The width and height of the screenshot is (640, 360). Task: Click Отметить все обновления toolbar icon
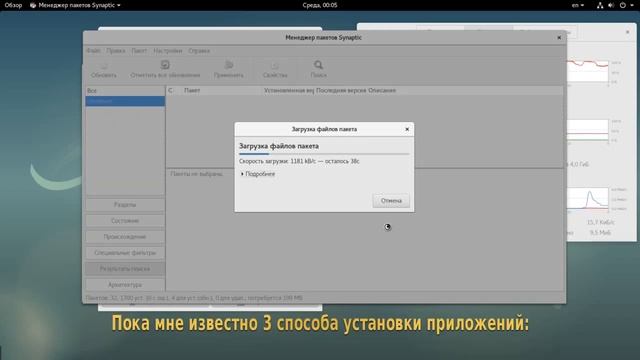point(165,65)
